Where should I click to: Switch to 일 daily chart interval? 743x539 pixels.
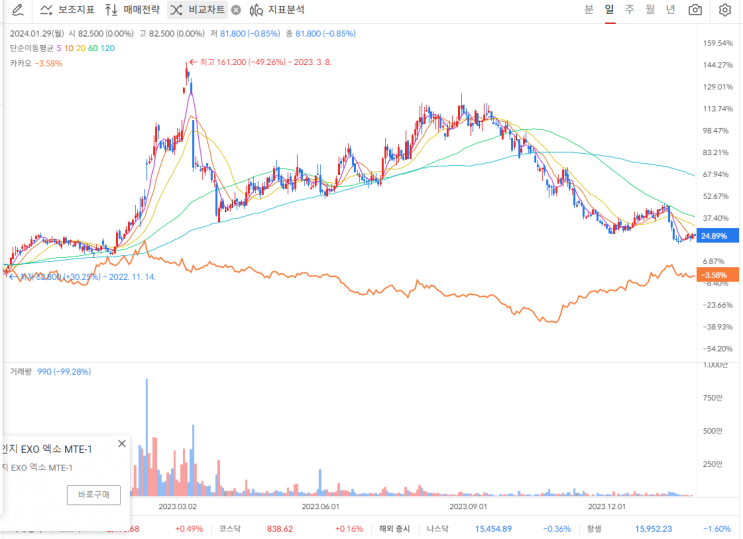(609, 9)
